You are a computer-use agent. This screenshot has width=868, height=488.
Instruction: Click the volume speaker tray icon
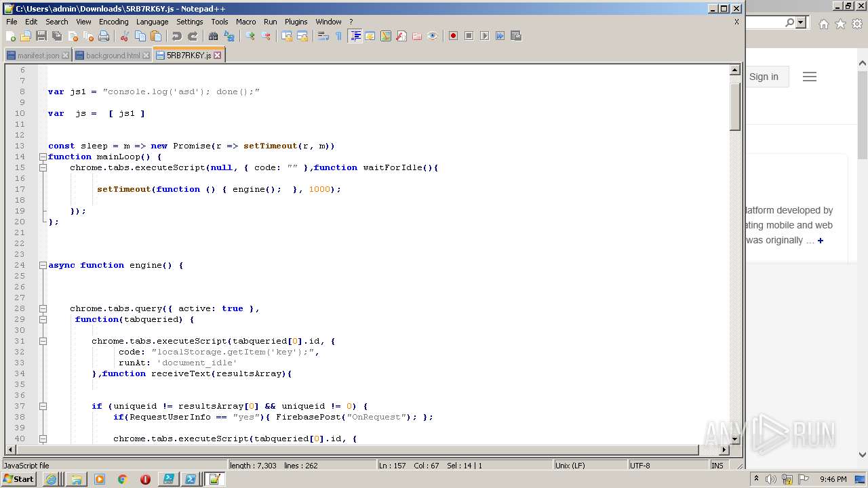[x=771, y=479]
